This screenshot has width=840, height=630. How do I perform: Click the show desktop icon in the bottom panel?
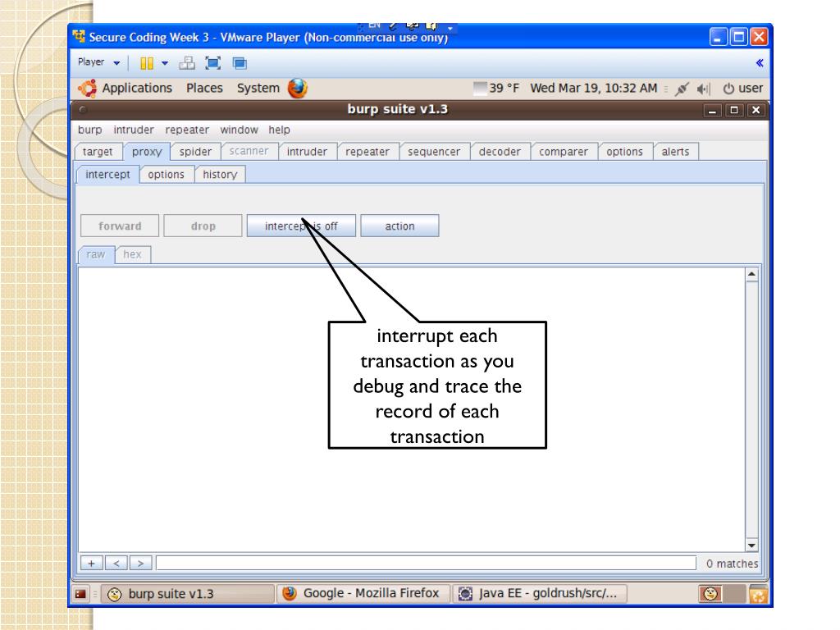(x=80, y=594)
